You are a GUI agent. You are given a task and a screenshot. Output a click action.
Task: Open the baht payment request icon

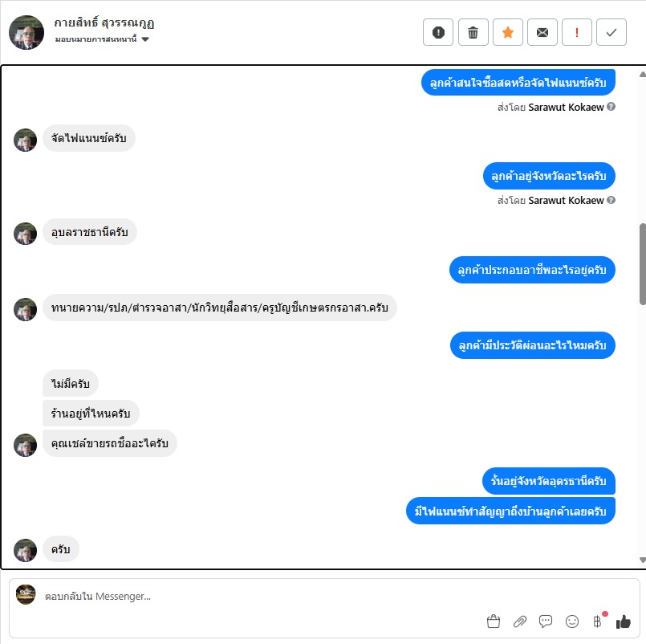[598, 621]
